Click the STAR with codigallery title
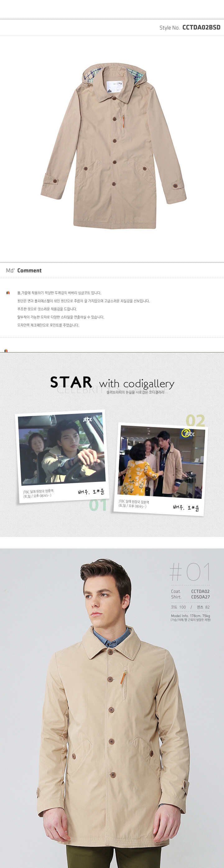The width and height of the screenshot is (224, 868). click(x=112, y=383)
